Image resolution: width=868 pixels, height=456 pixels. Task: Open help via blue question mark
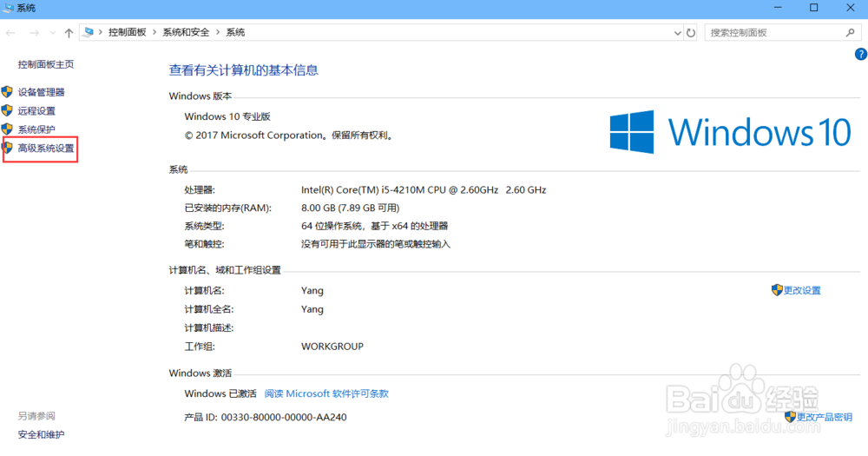click(861, 54)
